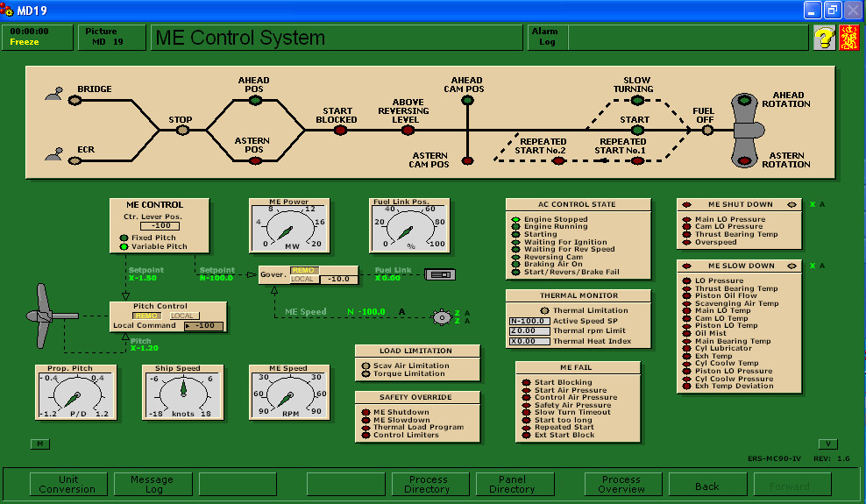Open the Message Log
This screenshot has height=504, width=866.
coord(152,484)
